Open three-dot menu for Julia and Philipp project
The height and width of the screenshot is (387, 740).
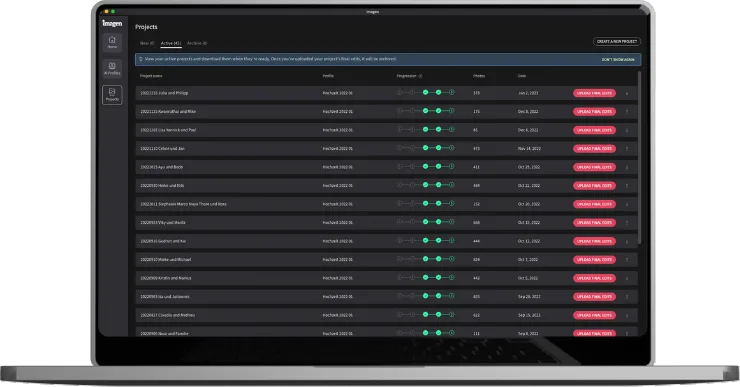click(x=627, y=93)
